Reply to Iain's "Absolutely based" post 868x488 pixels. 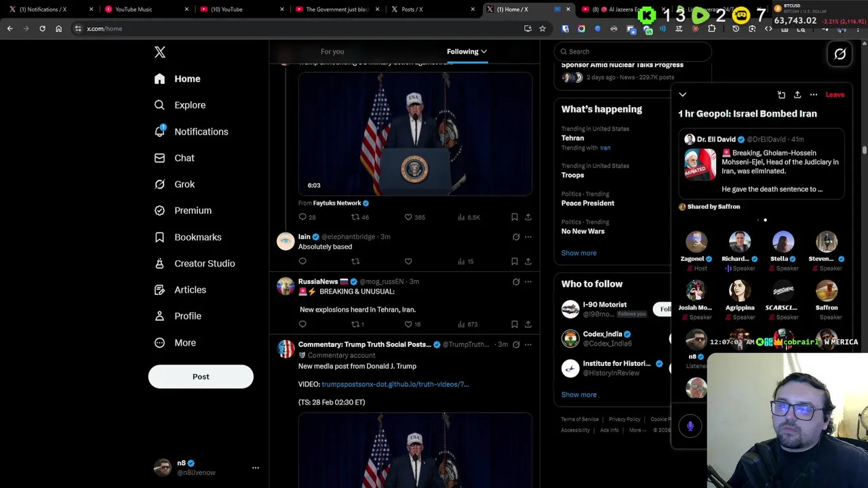click(x=302, y=261)
